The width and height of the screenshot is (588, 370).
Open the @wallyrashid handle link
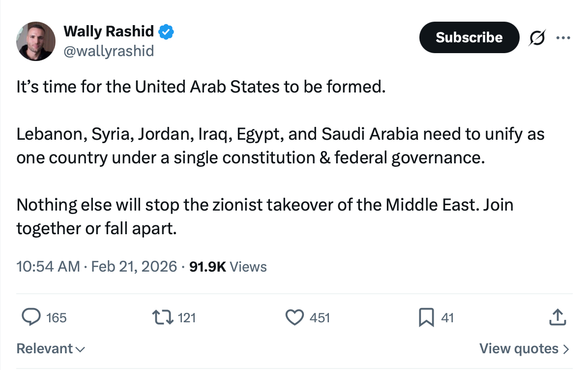[109, 51]
